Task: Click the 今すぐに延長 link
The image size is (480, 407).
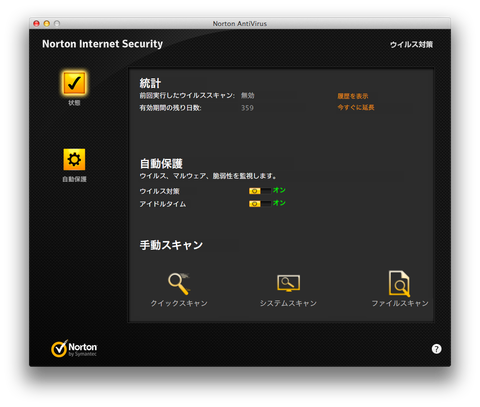Action: tap(356, 107)
